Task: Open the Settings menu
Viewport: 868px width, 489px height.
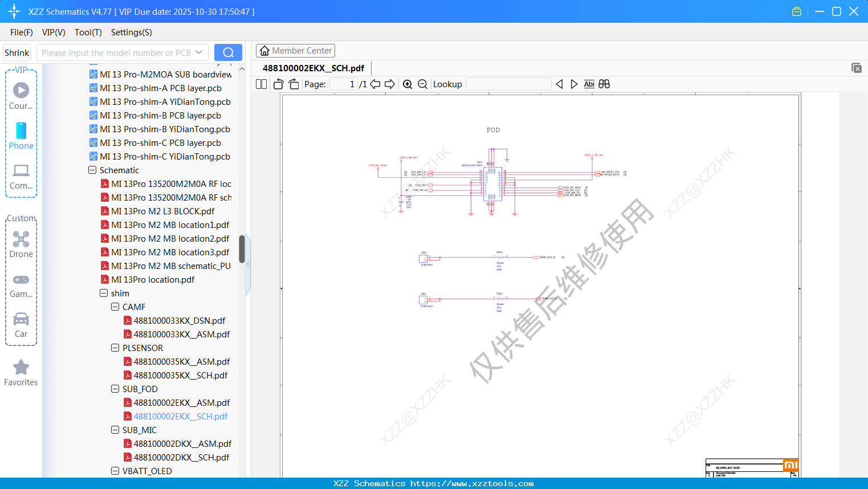Action: pos(132,32)
